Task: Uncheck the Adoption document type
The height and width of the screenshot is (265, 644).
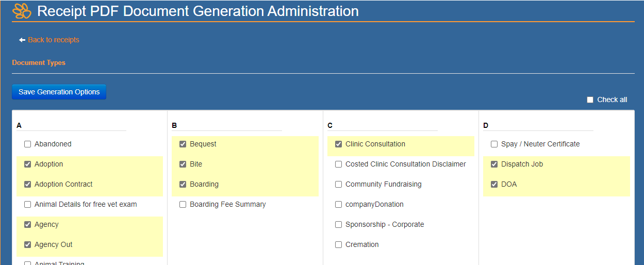Action: 28,164
